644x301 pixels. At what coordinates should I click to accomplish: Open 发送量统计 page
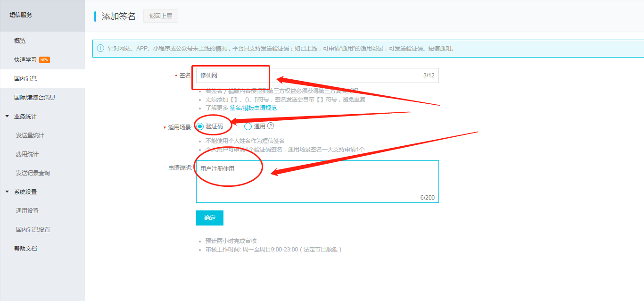point(30,135)
